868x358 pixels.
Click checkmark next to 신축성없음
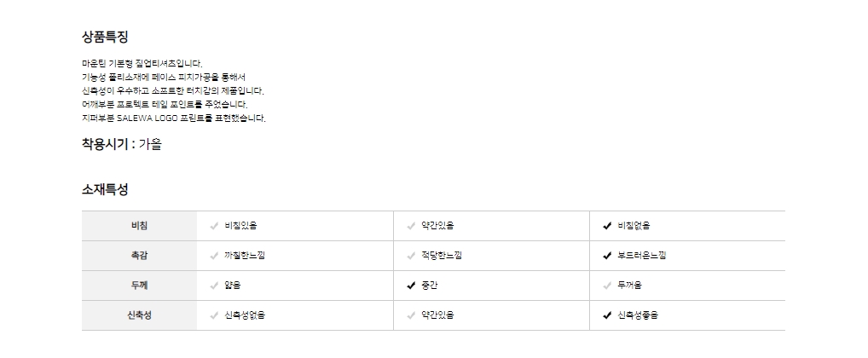coord(214,315)
